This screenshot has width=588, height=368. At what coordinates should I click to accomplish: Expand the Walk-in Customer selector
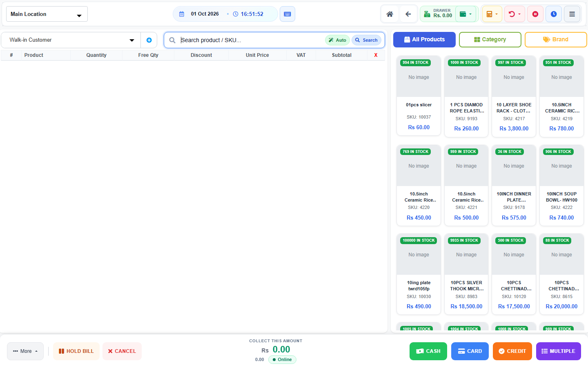[71, 40]
